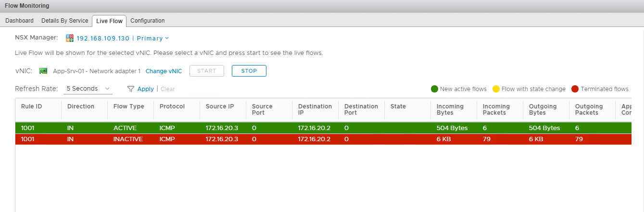The height and width of the screenshot is (212, 644).
Task: Expand the NSX Manager Primary dropdown
Action: (167, 39)
